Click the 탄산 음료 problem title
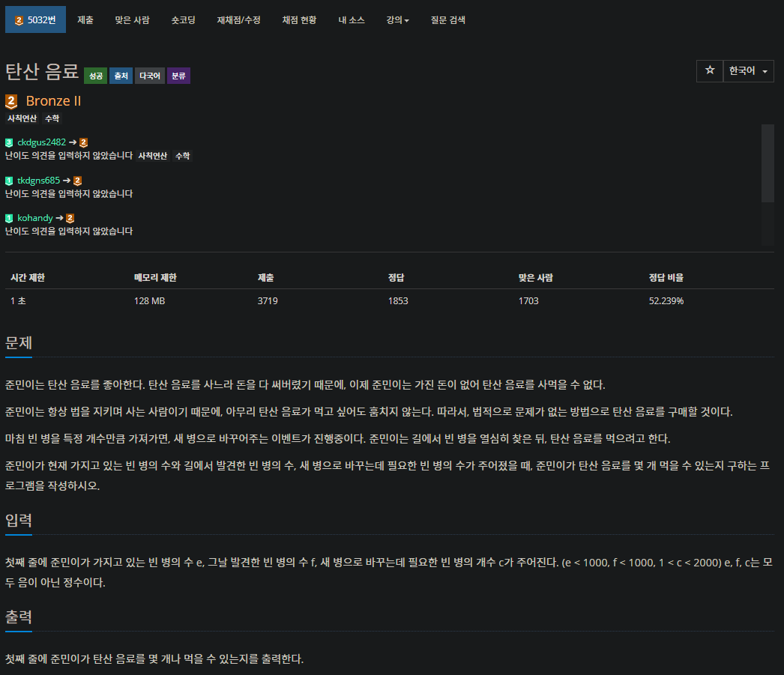Viewport: 784px width, 675px height. (x=42, y=71)
